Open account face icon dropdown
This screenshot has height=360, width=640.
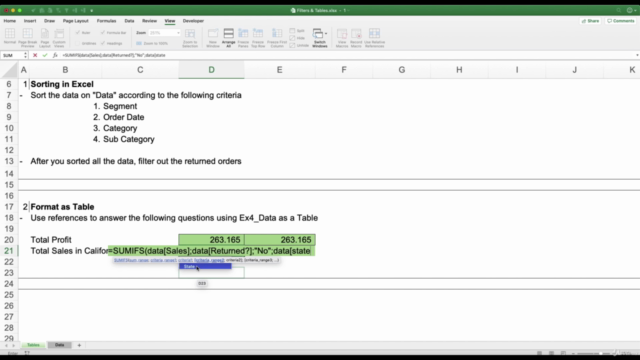(x=631, y=10)
